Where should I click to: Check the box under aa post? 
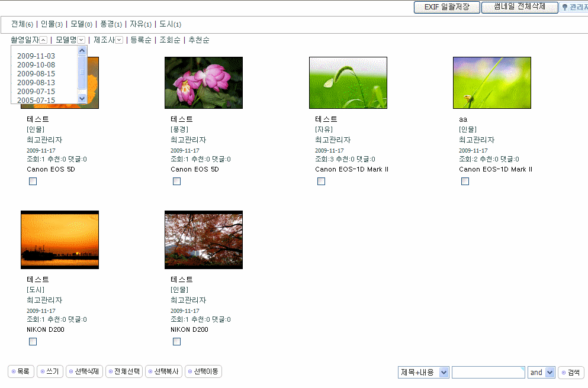pyautogui.click(x=465, y=181)
